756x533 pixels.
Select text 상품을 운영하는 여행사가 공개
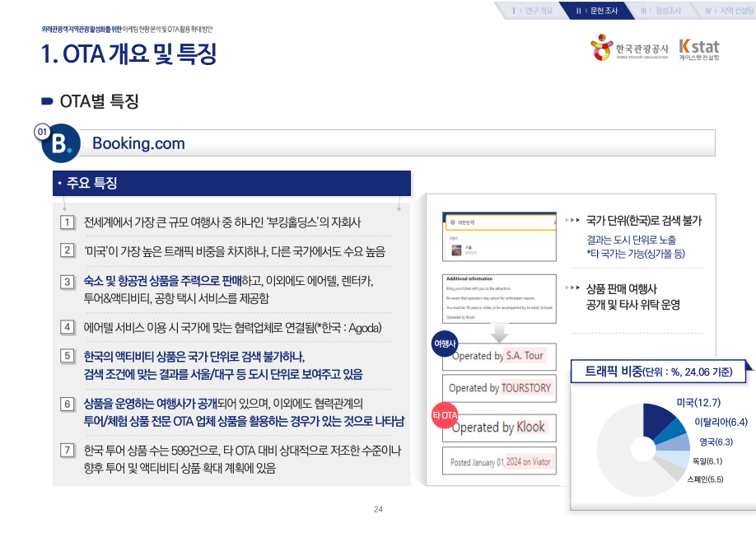tap(151, 403)
